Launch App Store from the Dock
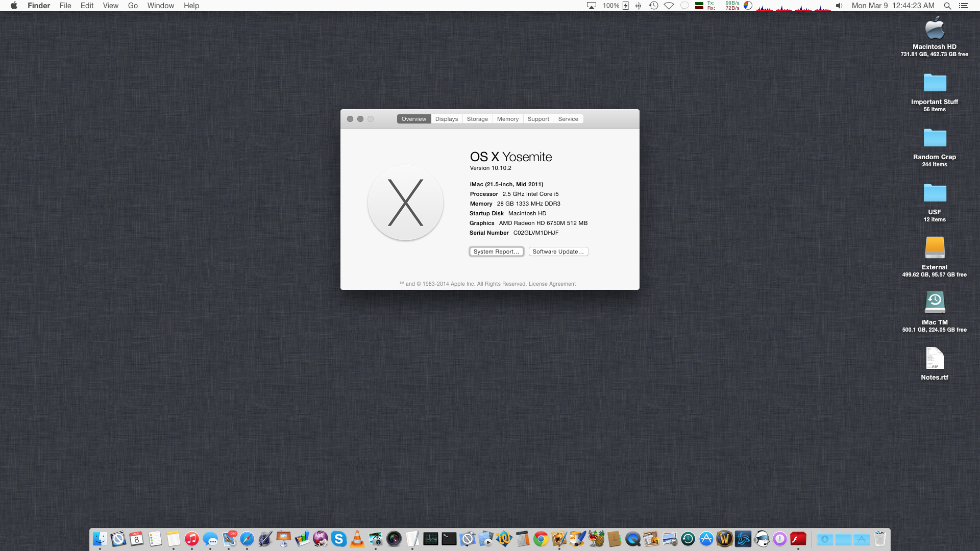980x551 pixels. [706, 539]
